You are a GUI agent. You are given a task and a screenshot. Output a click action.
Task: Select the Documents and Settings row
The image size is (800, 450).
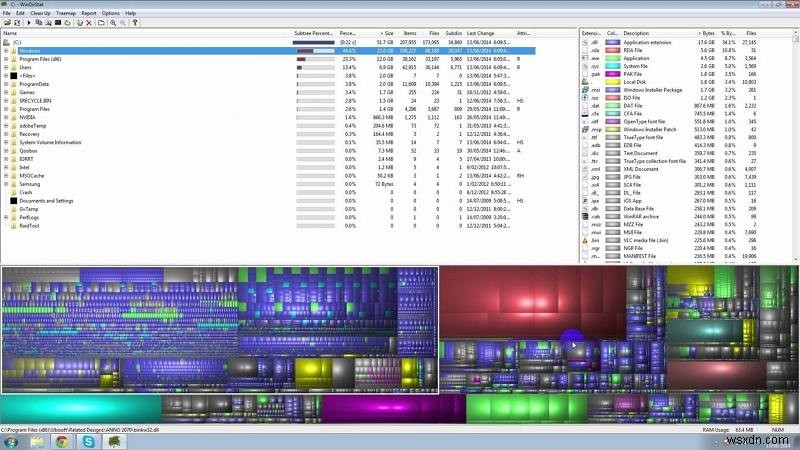coord(268,201)
